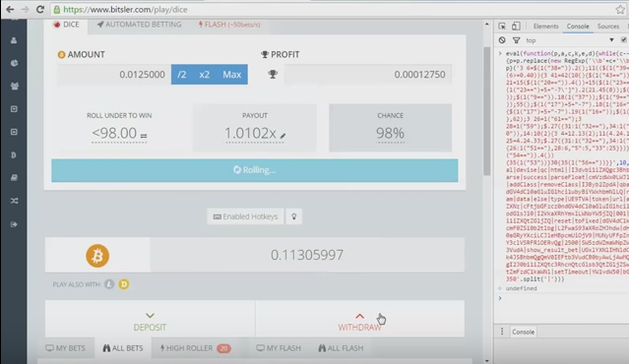Bookmark page with the star icon

point(620,9)
